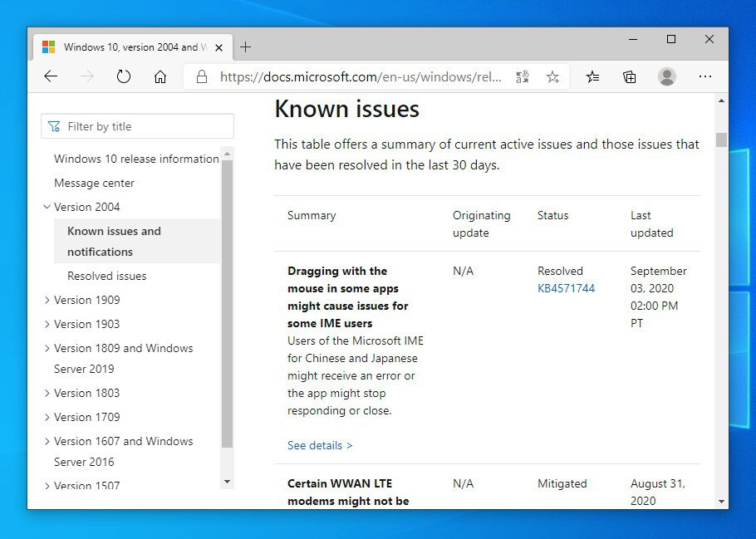
Task: Expand the Version 1803 section
Action: coord(47,393)
